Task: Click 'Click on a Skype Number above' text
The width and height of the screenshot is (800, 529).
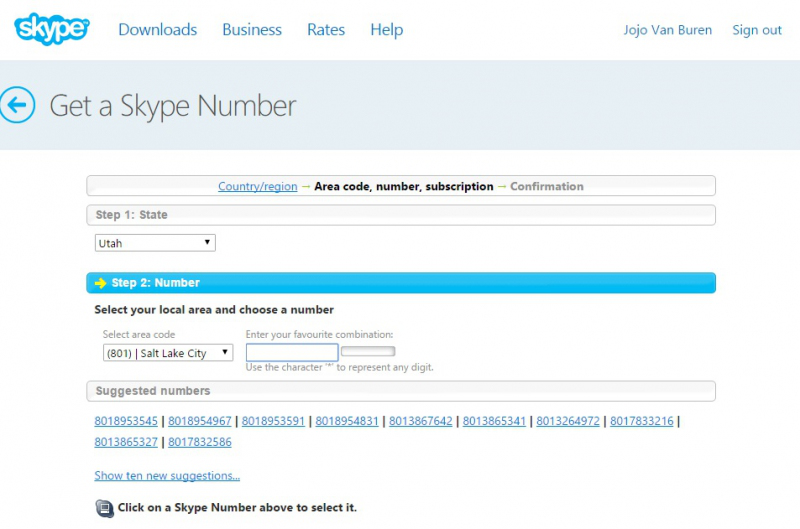Action: click(237, 508)
